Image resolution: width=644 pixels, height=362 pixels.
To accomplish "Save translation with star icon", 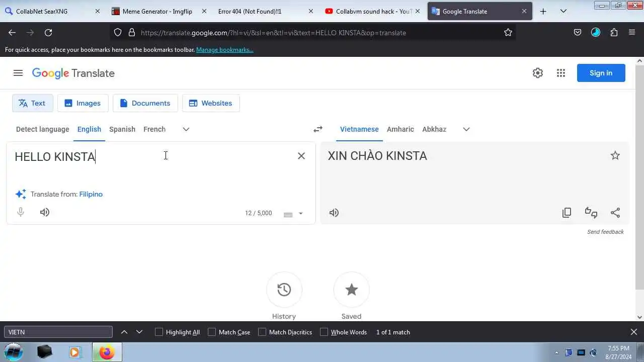I will 615,155.
